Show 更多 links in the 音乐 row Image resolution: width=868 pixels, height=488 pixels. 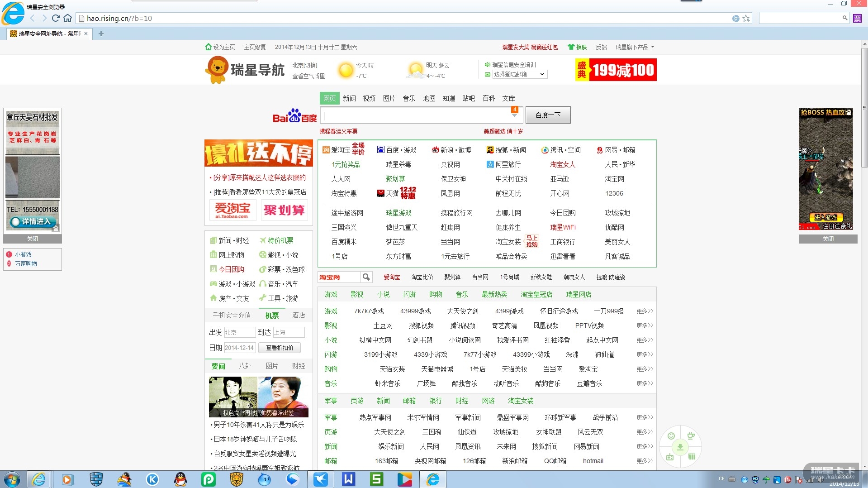pos(645,383)
